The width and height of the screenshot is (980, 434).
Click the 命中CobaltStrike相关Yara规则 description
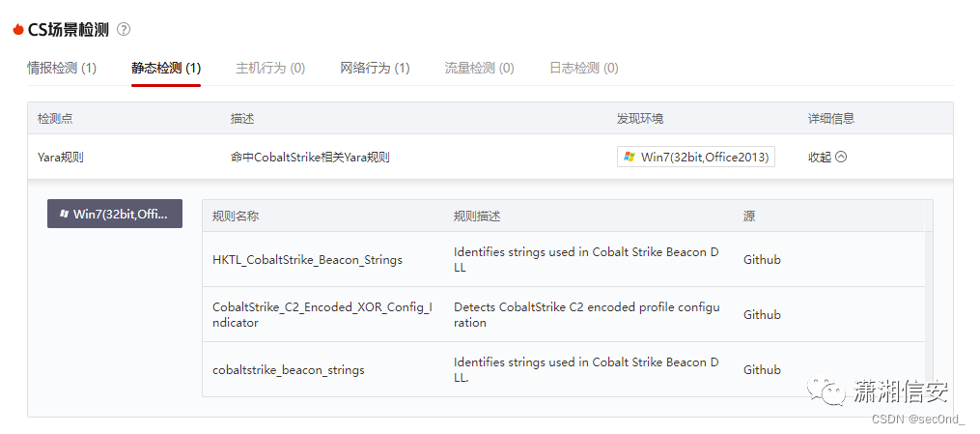click(310, 157)
